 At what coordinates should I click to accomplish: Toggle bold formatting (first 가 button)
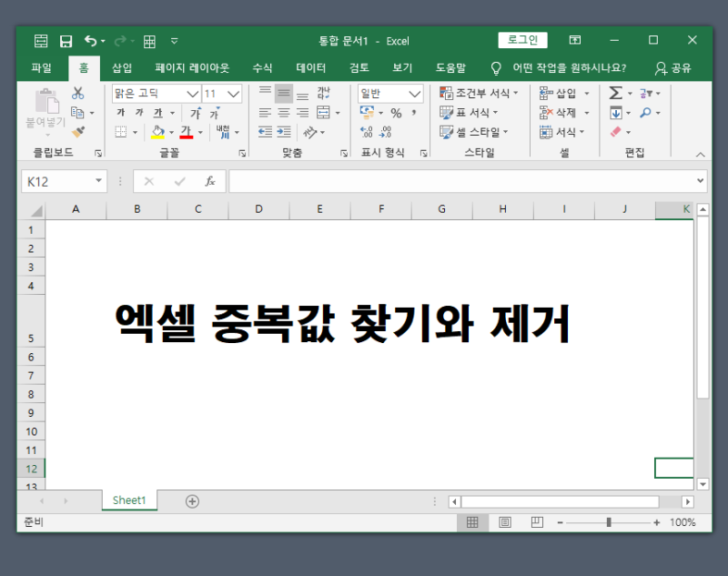[x=120, y=113]
